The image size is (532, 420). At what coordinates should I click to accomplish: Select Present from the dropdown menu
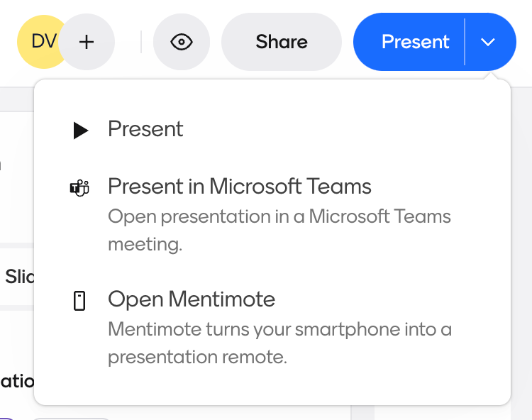(x=145, y=129)
